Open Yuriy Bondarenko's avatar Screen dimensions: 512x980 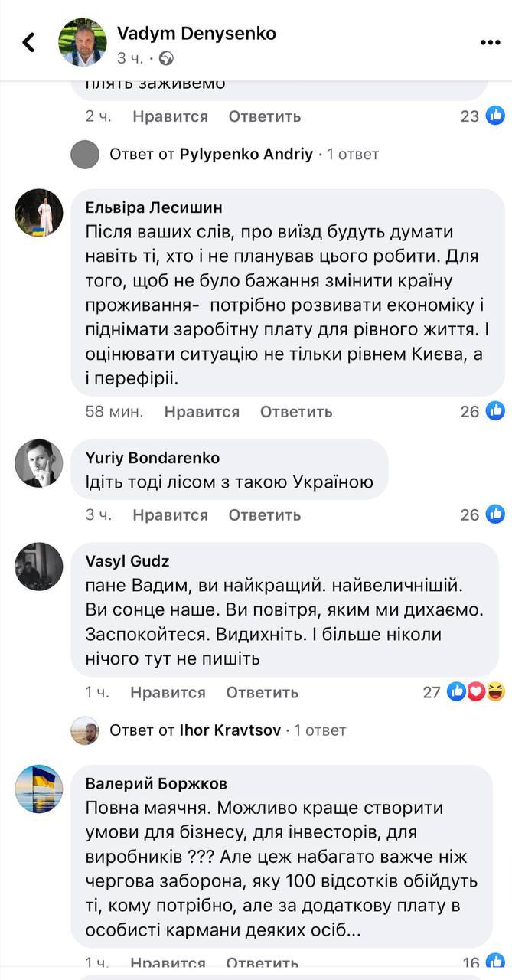pyautogui.click(x=39, y=463)
